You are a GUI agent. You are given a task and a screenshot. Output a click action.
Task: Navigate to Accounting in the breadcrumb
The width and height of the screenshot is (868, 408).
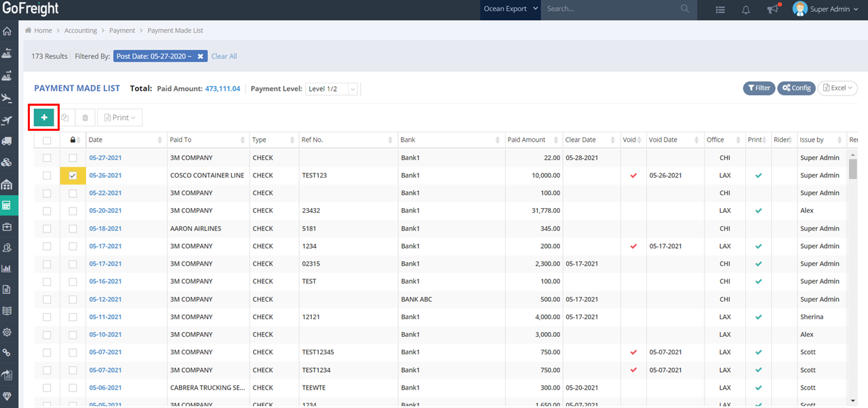81,30
